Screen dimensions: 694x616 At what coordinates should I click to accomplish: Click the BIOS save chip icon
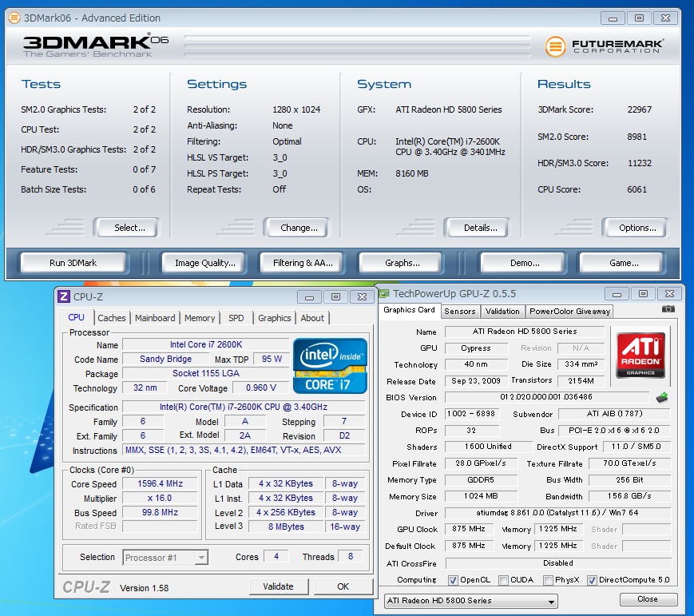point(662,397)
